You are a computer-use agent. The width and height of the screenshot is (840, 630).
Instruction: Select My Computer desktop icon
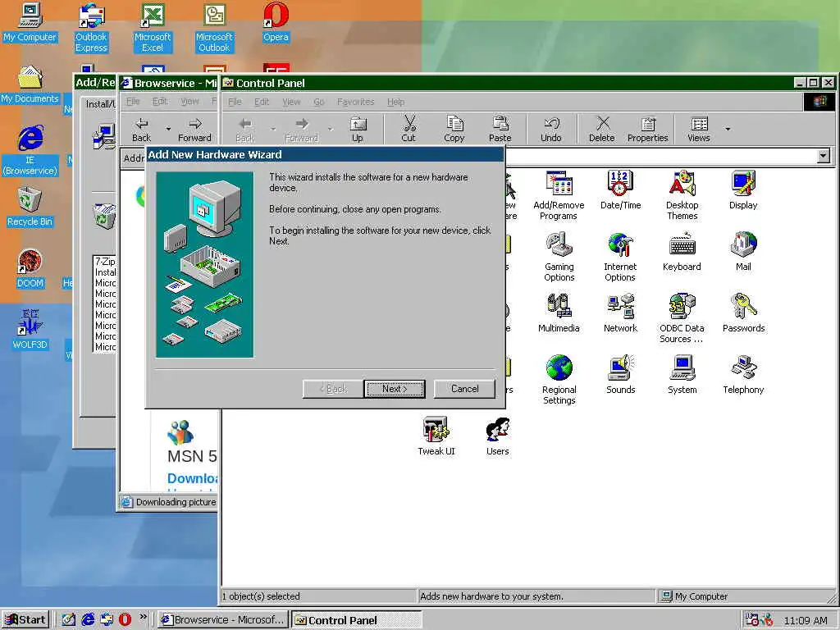point(30,22)
